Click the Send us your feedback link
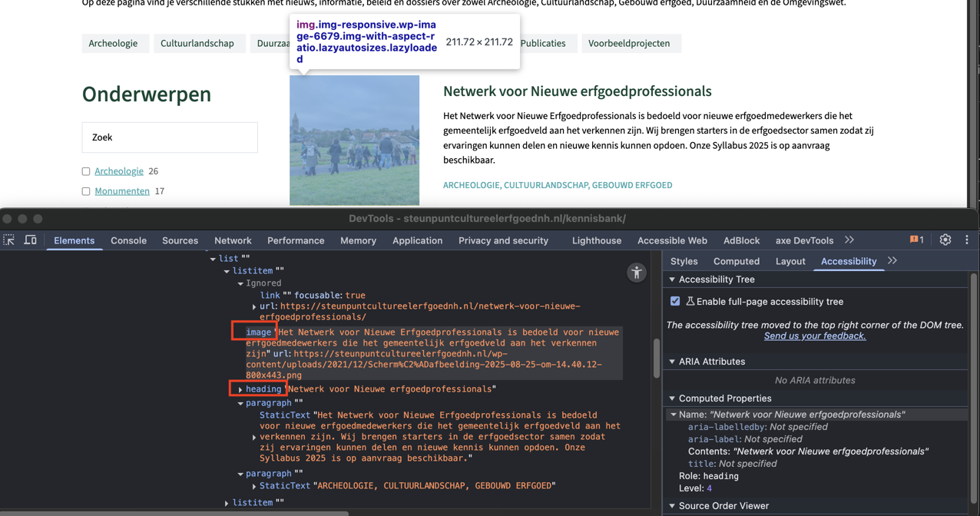The width and height of the screenshot is (980, 516). click(814, 336)
